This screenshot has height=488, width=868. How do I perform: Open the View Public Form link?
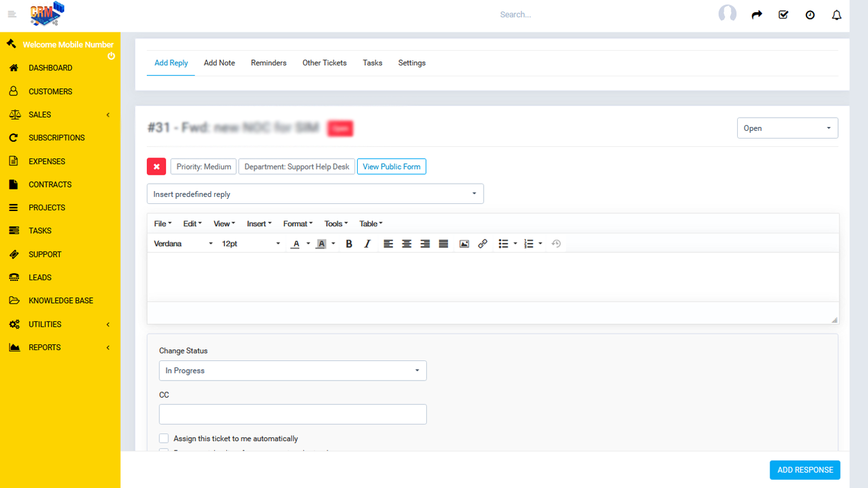(x=391, y=166)
